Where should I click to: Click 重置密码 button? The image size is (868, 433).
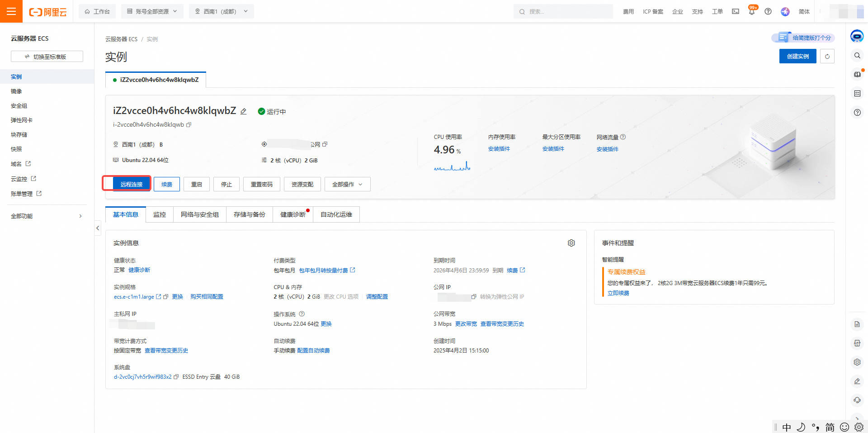click(262, 184)
